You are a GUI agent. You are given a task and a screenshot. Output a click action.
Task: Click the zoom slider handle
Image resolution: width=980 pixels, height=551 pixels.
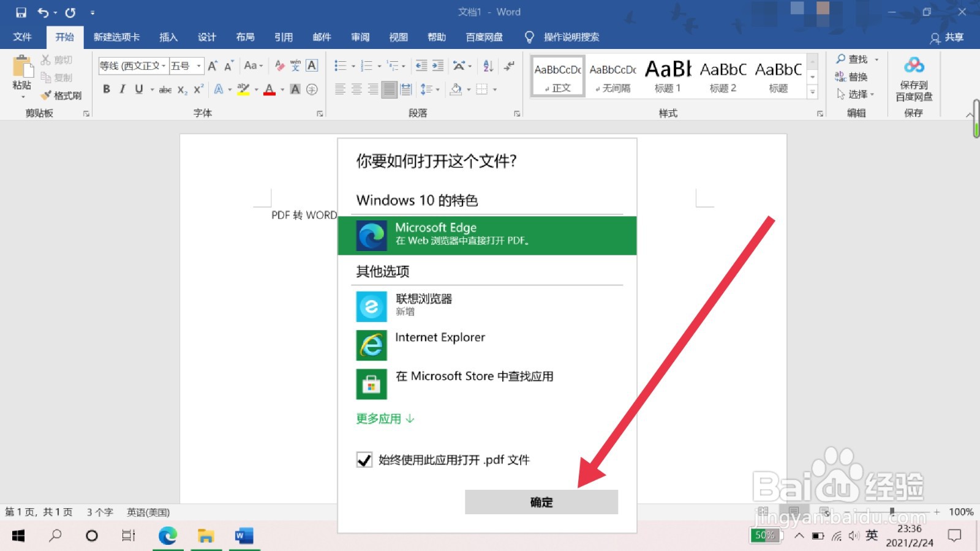tap(892, 511)
